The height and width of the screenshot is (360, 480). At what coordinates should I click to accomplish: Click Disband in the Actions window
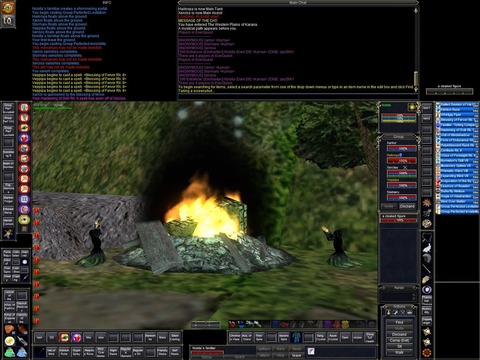pyautogui.click(x=399, y=334)
